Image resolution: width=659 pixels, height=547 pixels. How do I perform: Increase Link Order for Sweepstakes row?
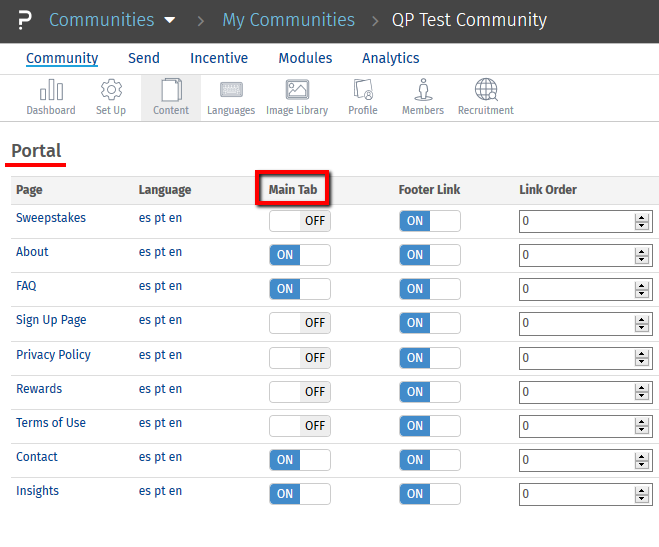coord(642,217)
